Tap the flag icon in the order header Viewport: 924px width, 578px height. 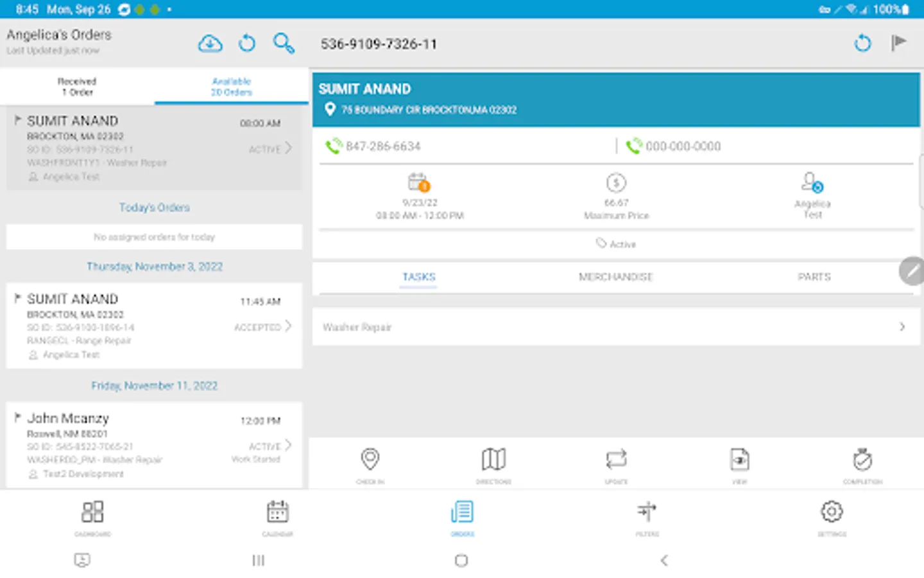[899, 43]
